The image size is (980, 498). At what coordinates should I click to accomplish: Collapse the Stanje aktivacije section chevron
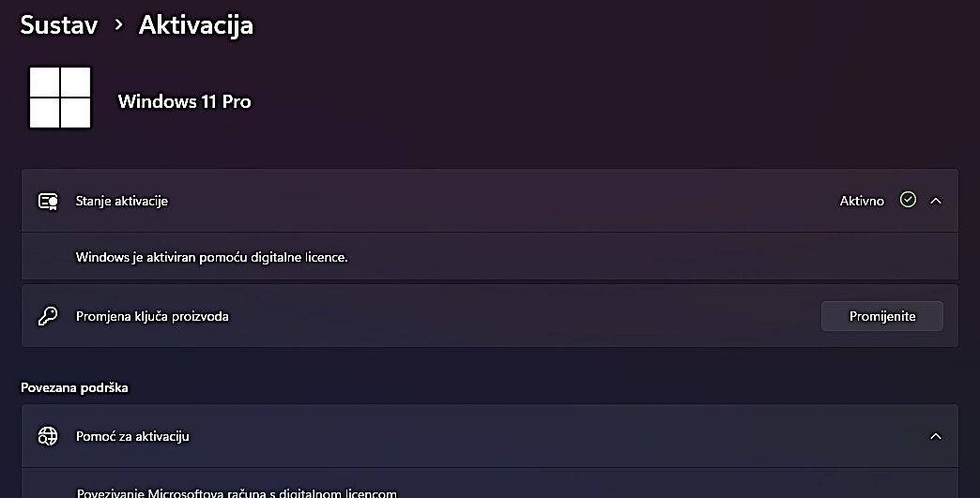pyautogui.click(x=935, y=201)
